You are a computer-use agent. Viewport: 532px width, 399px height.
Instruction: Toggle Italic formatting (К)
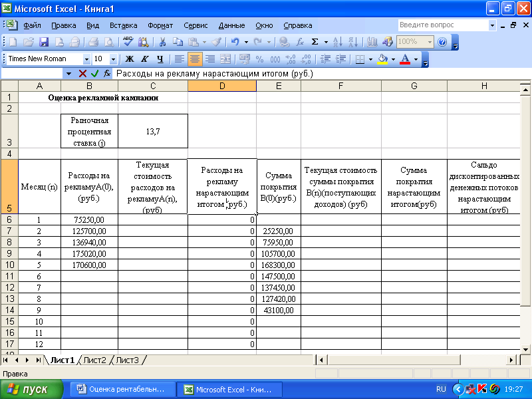[145, 59]
